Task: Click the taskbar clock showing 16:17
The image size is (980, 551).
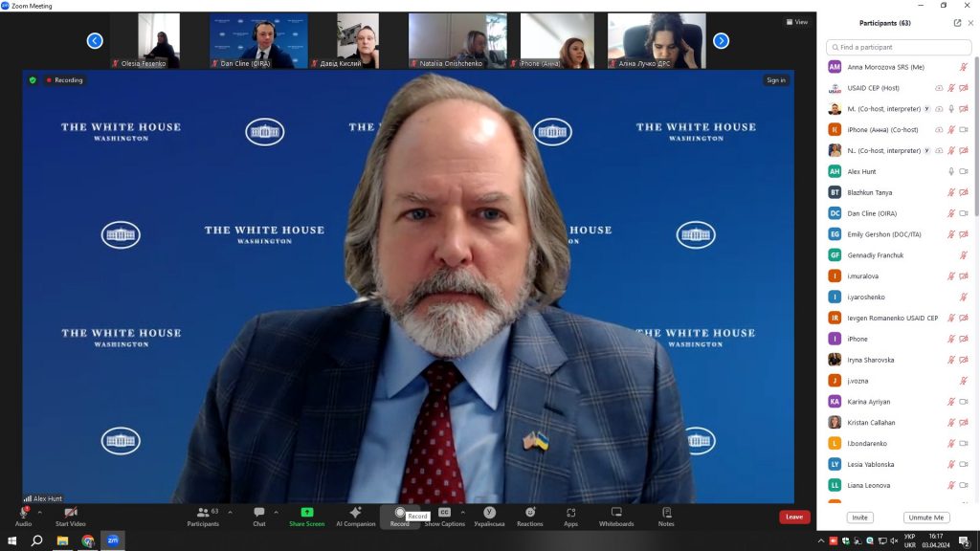Action: 936,541
